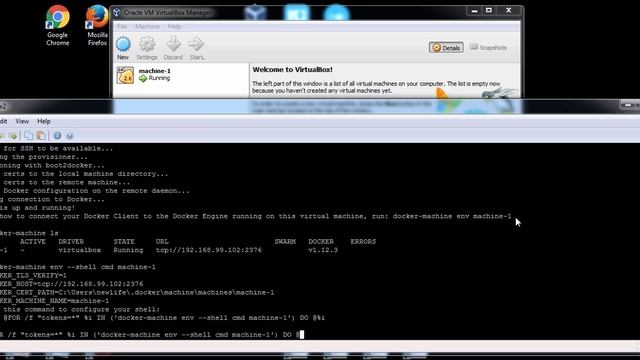Minimize the terminal window
The width and height of the screenshot is (640, 360).
[628, 106]
